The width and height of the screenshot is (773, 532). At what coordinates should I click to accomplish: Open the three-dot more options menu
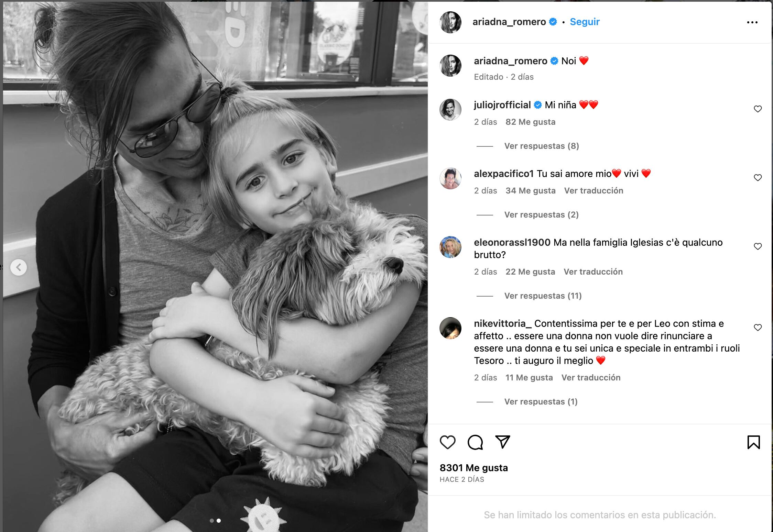(x=752, y=22)
